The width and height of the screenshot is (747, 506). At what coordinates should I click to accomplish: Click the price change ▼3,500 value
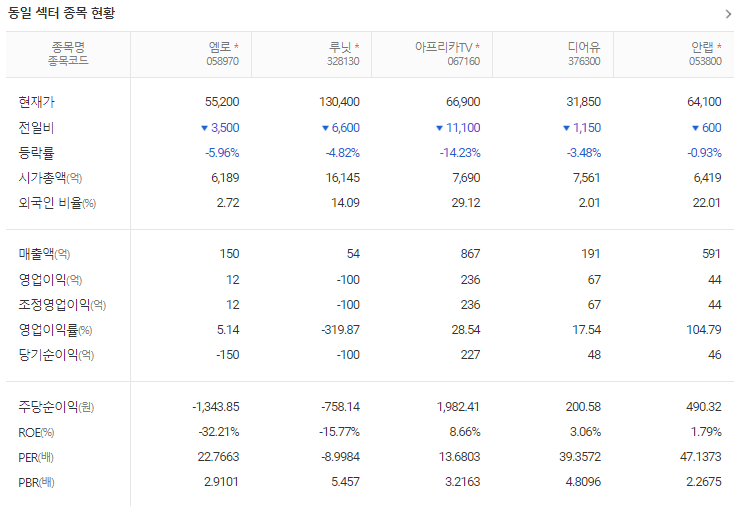point(220,128)
